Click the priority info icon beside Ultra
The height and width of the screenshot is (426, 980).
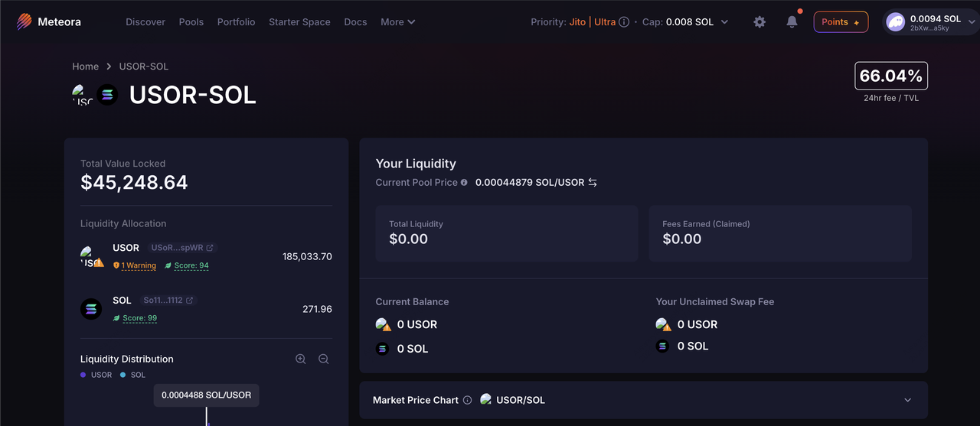coord(624,22)
